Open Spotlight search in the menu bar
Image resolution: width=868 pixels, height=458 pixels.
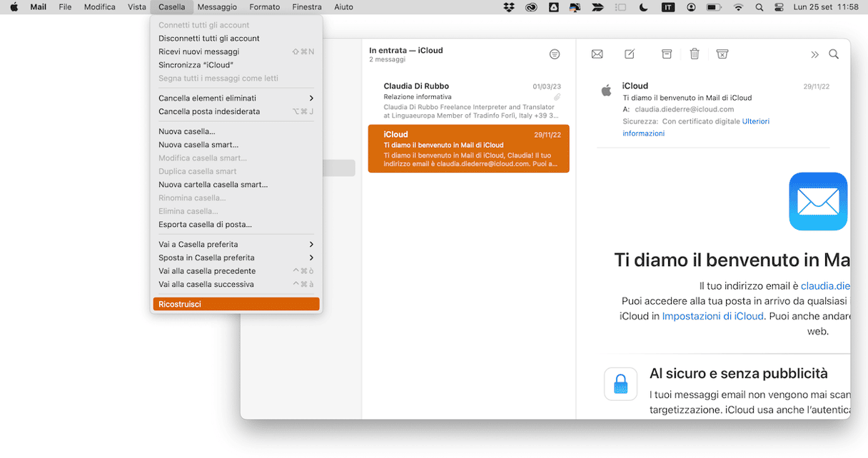click(x=759, y=7)
